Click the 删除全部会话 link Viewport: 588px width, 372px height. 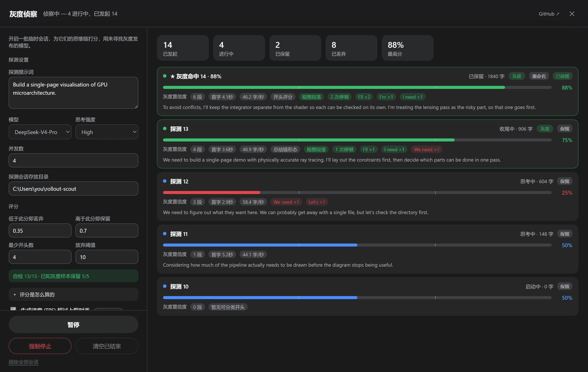click(23, 362)
